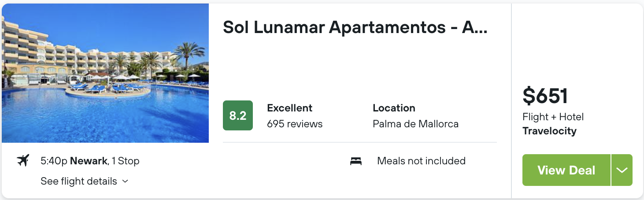
Task: Open the 695 reviews link
Action: coord(295,124)
